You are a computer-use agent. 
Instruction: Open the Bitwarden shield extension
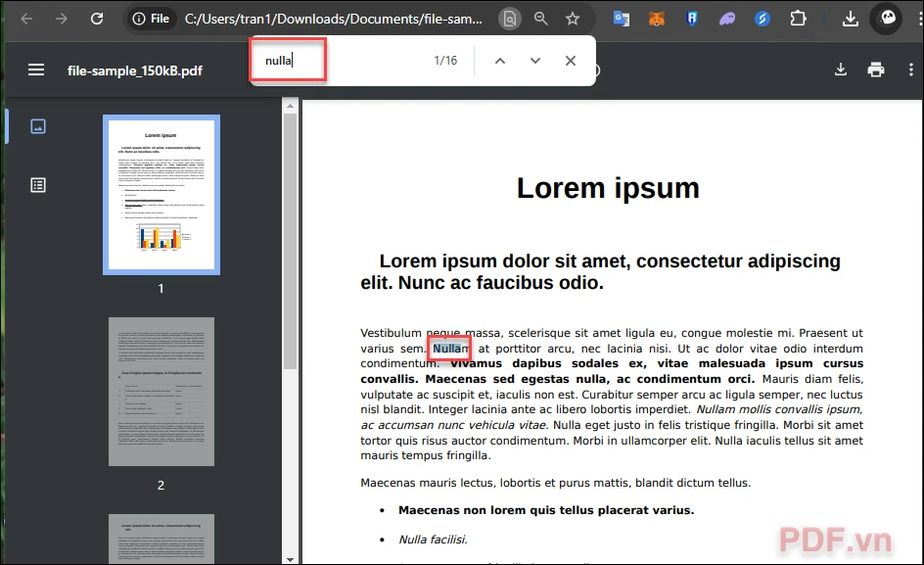point(692,19)
